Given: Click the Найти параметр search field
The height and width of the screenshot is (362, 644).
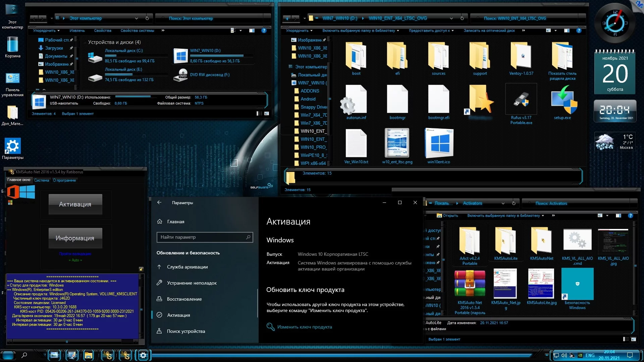Looking at the screenshot, I should click(x=201, y=237).
